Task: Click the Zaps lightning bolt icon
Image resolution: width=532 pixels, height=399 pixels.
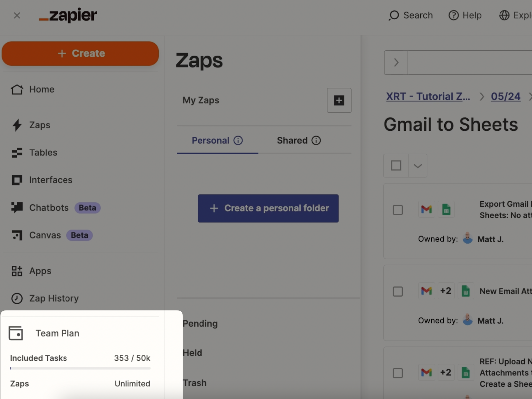Action: pos(17,125)
